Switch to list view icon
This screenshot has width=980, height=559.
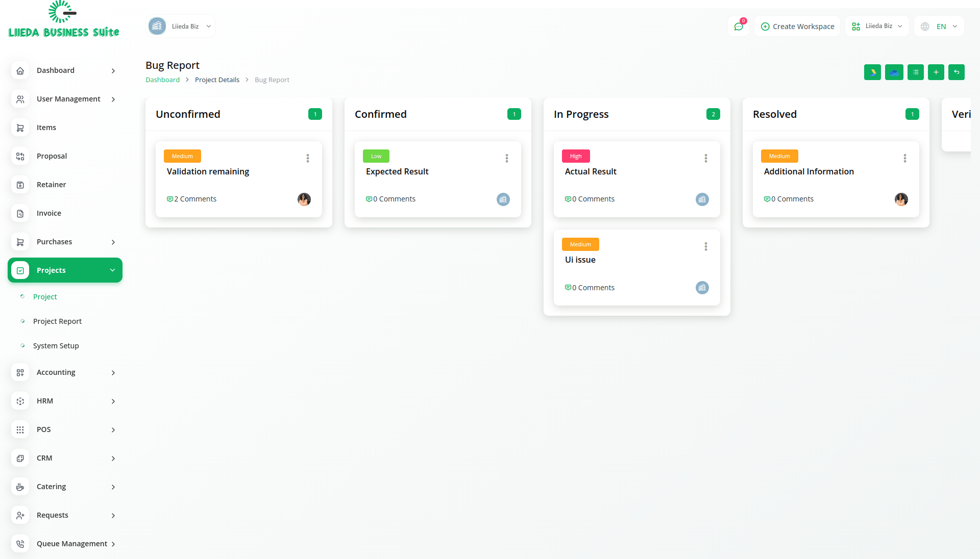915,72
